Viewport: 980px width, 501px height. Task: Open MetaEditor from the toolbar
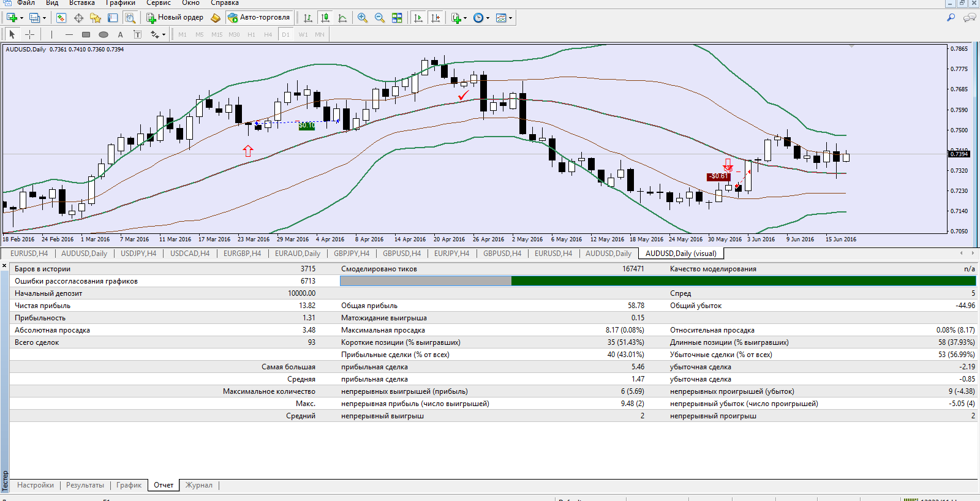point(216,18)
